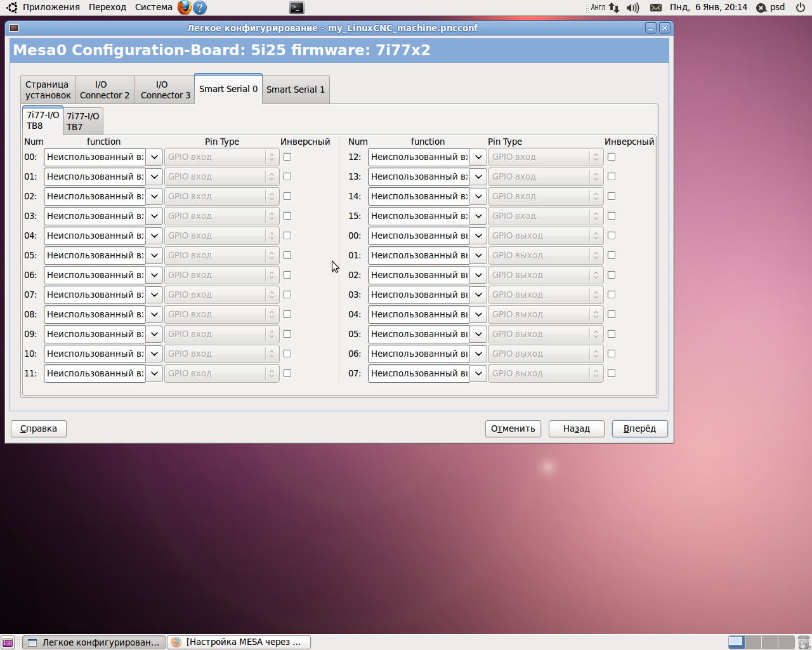The image size is (812, 650).
Task: Open the window menu icon in title bar
Action: coord(14,28)
